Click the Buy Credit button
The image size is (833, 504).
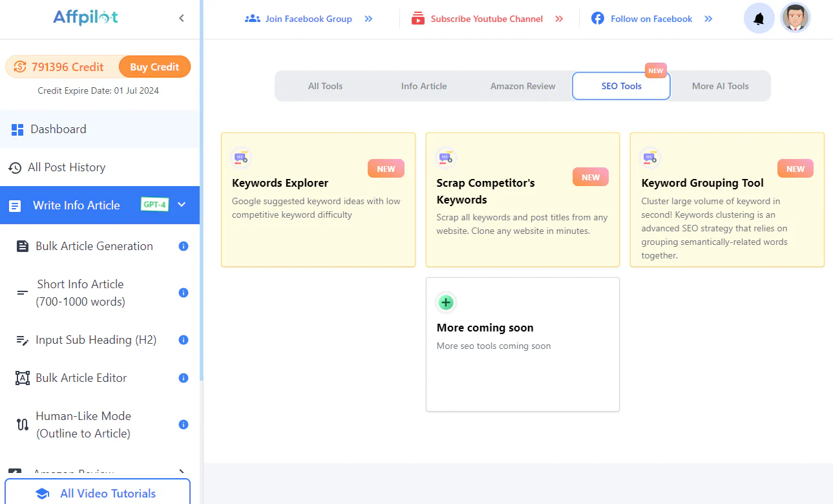tap(154, 67)
